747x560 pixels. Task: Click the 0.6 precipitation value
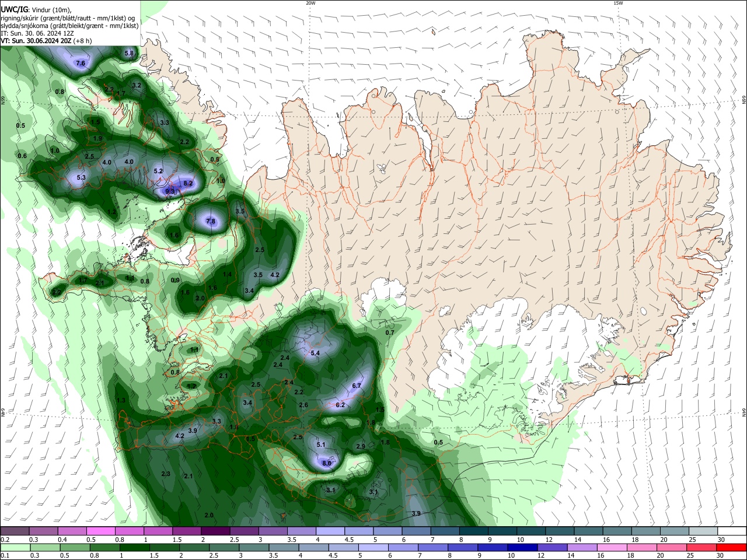point(22,156)
